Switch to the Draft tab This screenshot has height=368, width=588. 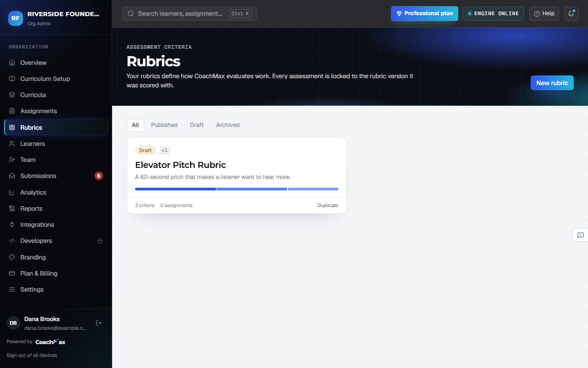pos(197,125)
